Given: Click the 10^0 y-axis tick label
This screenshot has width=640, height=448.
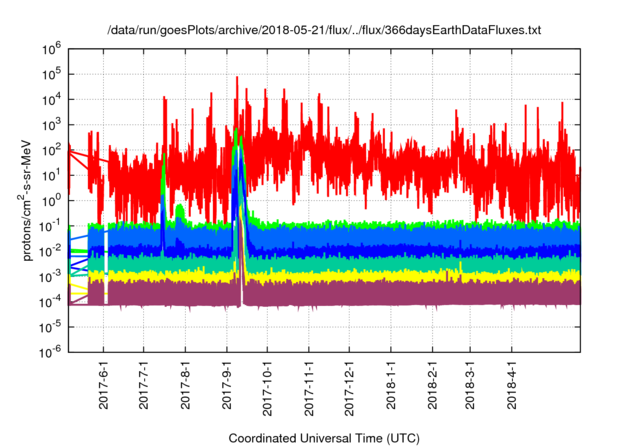Looking at the screenshot, I should [51, 201].
